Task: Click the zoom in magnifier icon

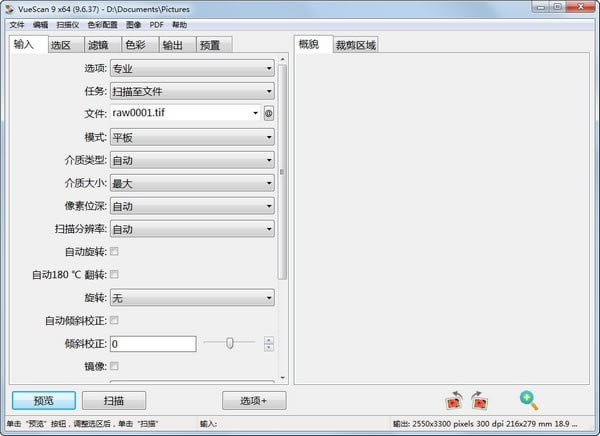Action: pos(529,400)
